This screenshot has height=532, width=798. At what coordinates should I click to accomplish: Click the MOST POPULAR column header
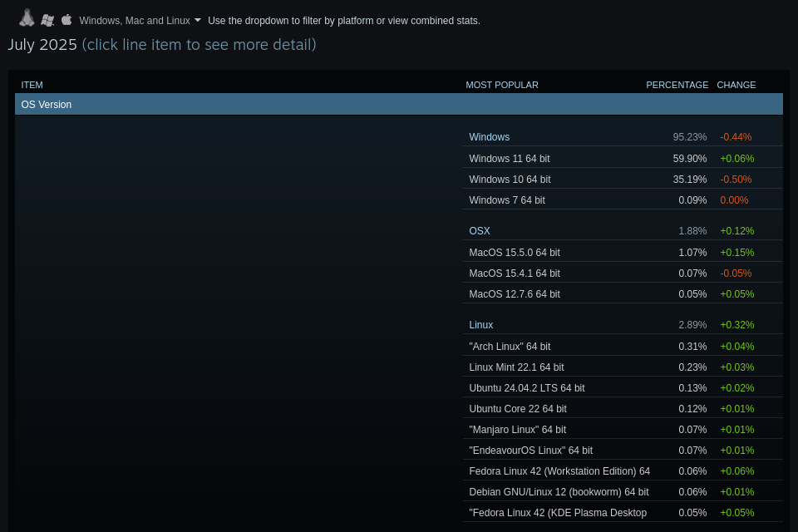(502, 85)
